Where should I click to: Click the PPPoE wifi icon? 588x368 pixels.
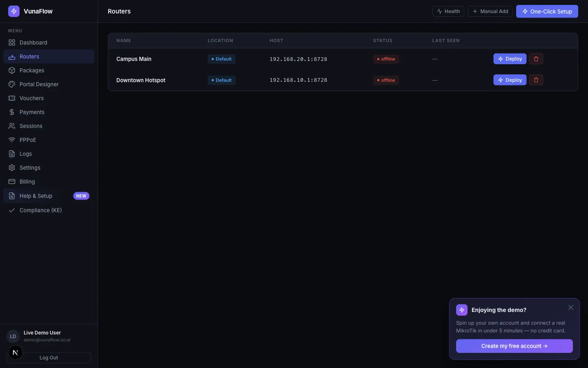click(12, 140)
